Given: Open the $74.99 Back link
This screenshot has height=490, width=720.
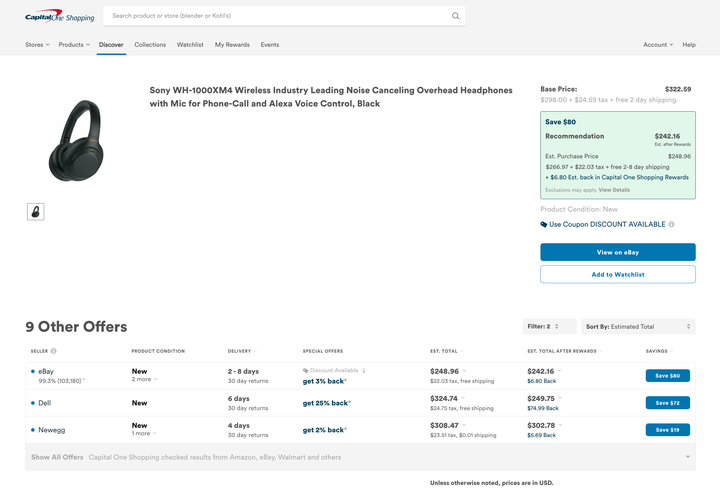Looking at the screenshot, I should click(x=543, y=408).
